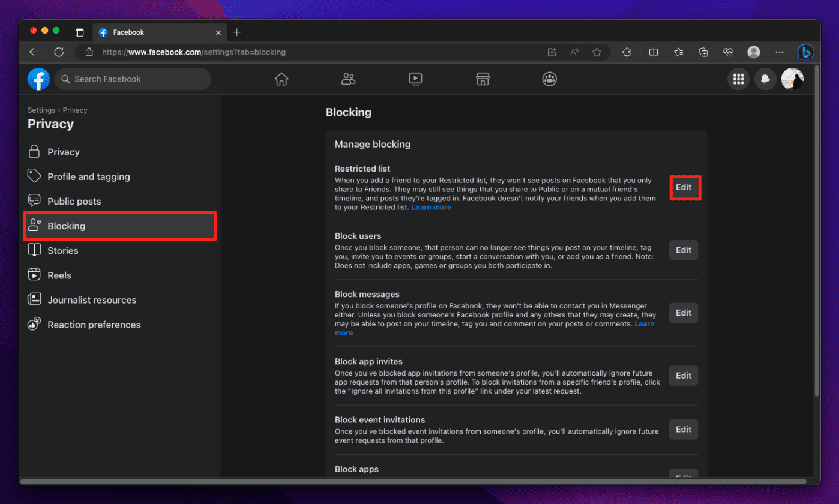The width and height of the screenshot is (839, 504).
Task: Click Edit next to Block users
Action: (x=684, y=250)
